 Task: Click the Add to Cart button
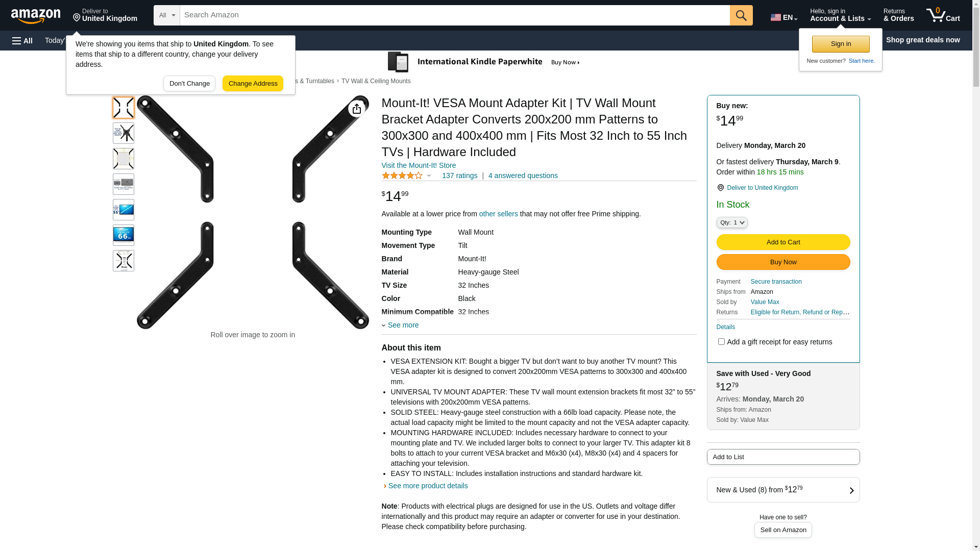coord(783,242)
